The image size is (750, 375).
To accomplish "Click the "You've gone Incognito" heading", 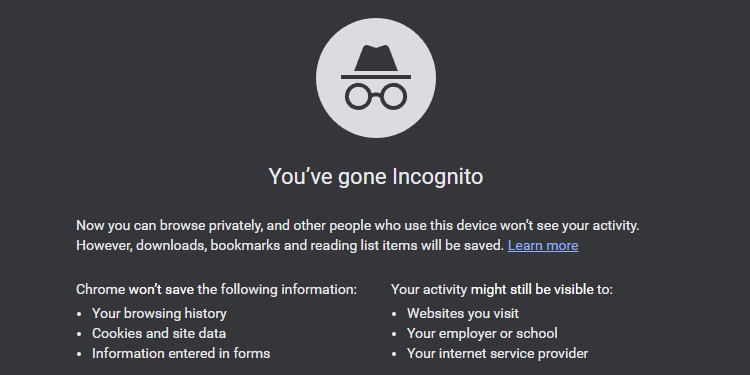I will click(x=375, y=176).
